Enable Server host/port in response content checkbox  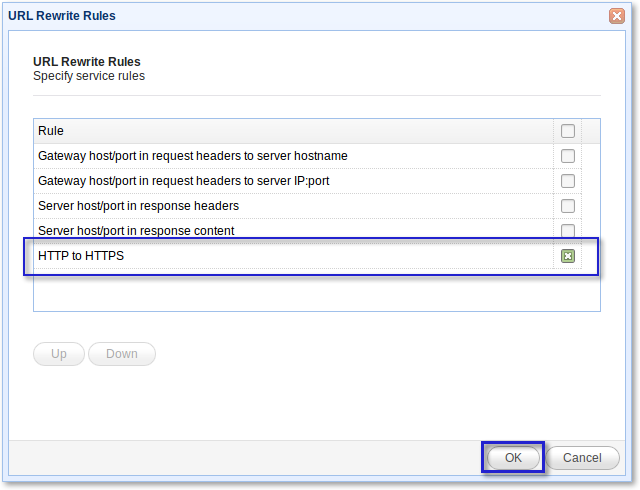(568, 230)
